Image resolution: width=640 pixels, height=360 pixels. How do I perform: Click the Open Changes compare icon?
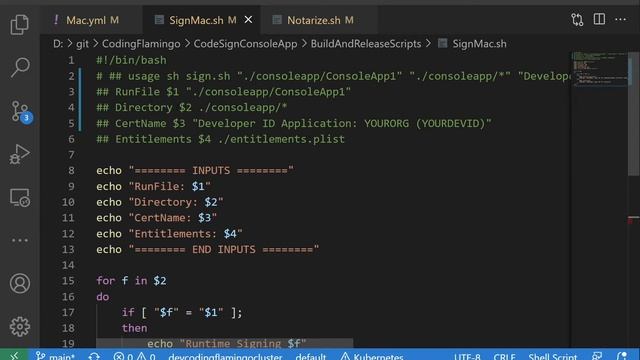(577, 20)
